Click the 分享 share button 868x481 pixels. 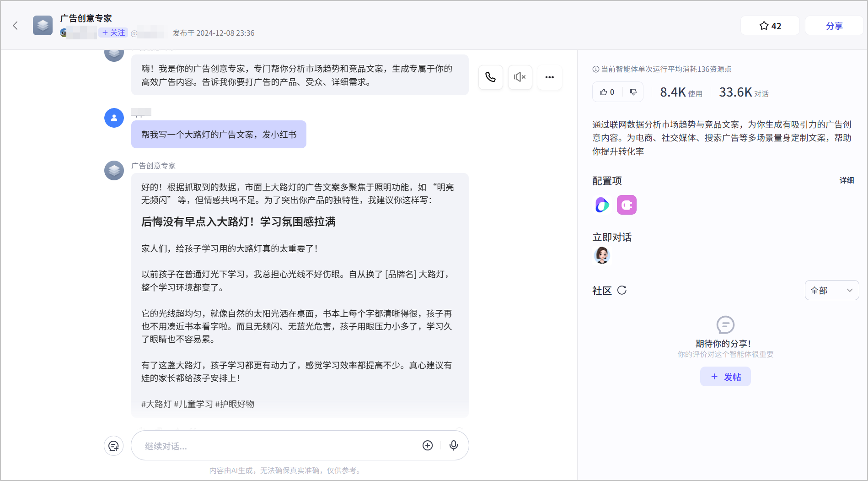coord(834,26)
